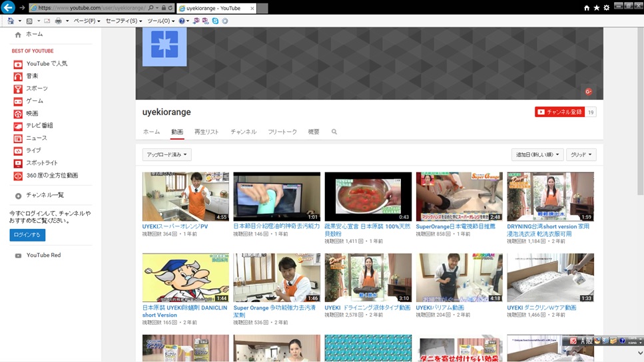Switch to the 概要 channel tab
Screen dimensions: 644x362
(314, 132)
